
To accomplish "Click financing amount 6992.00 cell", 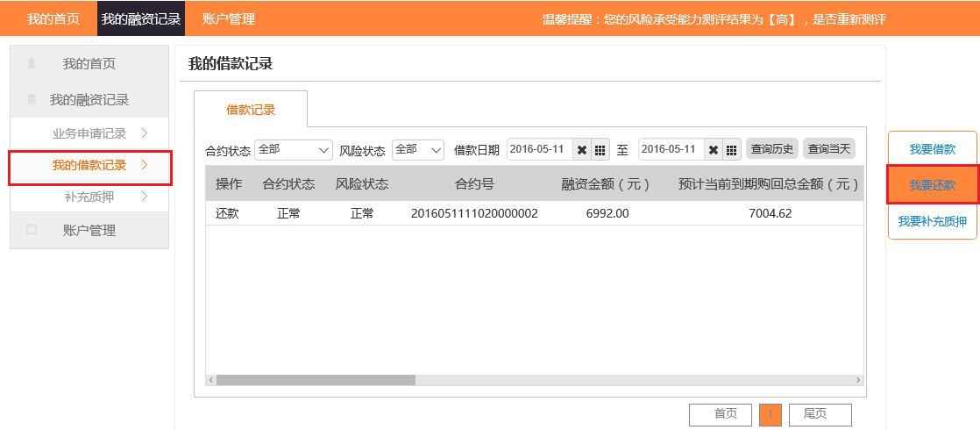I will click(607, 213).
